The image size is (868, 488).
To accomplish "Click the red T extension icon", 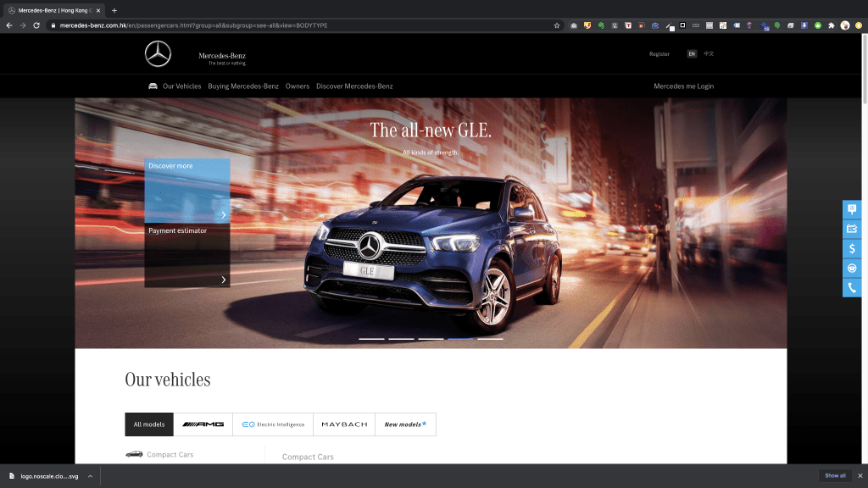I will [x=628, y=25].
